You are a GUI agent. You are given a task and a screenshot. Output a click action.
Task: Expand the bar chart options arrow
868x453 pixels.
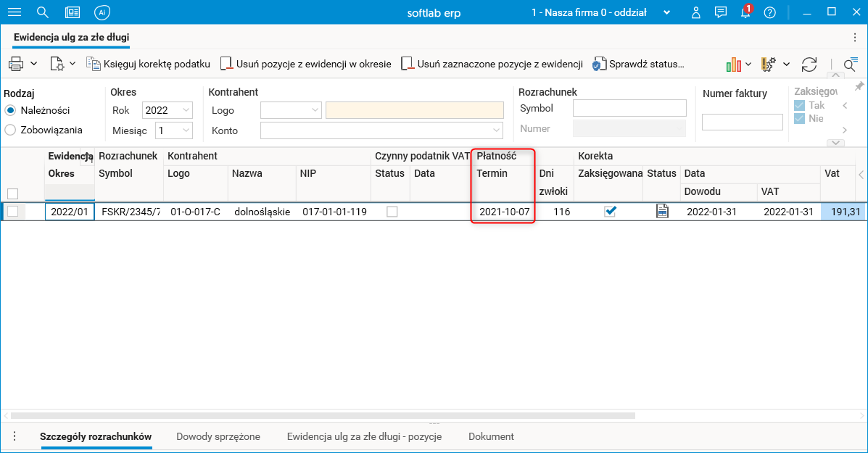pos(748,65)
